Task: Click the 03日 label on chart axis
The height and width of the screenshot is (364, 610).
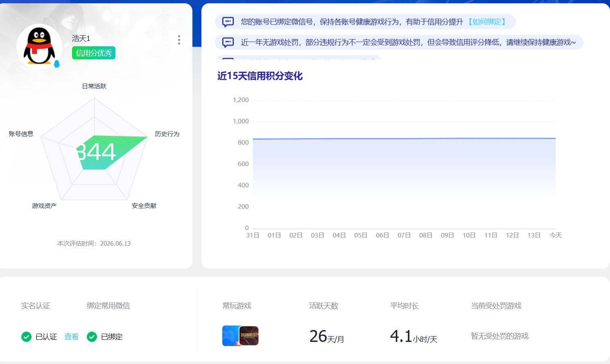Action: (x=318, y=235)
